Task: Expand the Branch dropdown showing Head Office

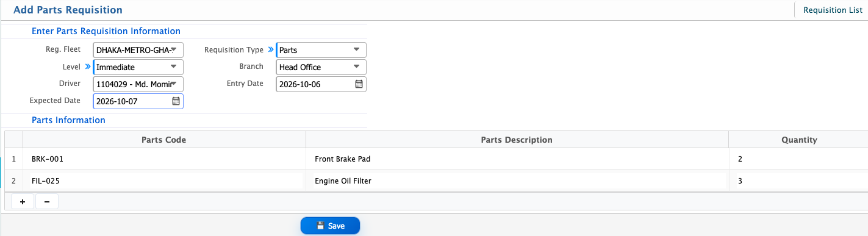Action: click(x=321, y=67)
